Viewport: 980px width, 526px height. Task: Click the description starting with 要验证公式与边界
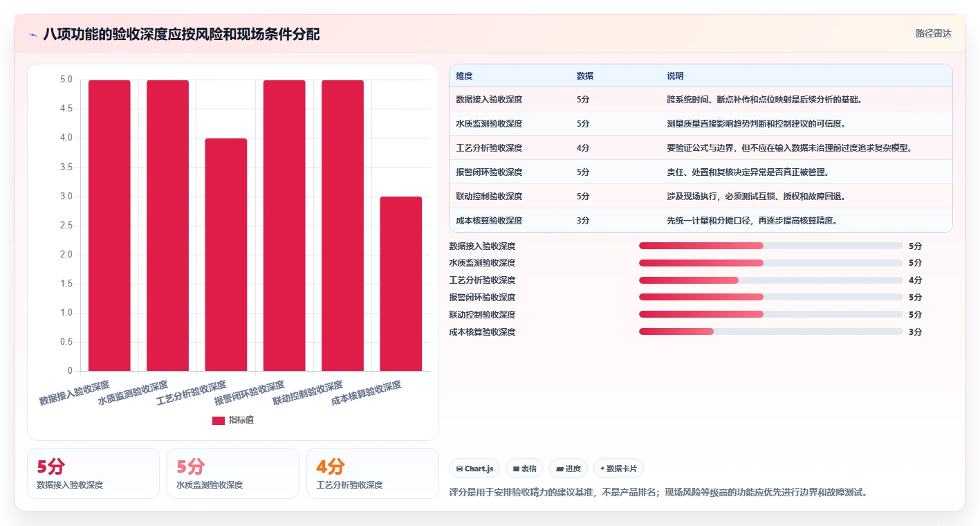(789, 148)
